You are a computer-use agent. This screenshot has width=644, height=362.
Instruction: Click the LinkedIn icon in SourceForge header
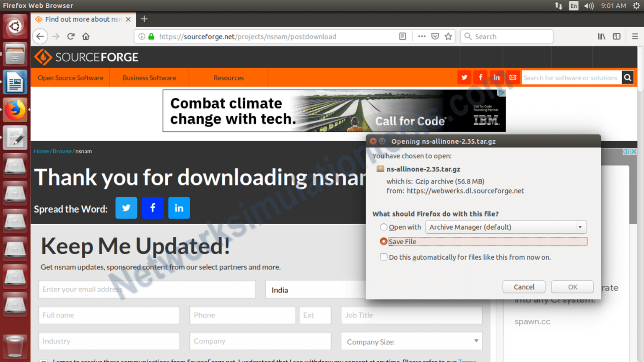[x=496, y=77]
